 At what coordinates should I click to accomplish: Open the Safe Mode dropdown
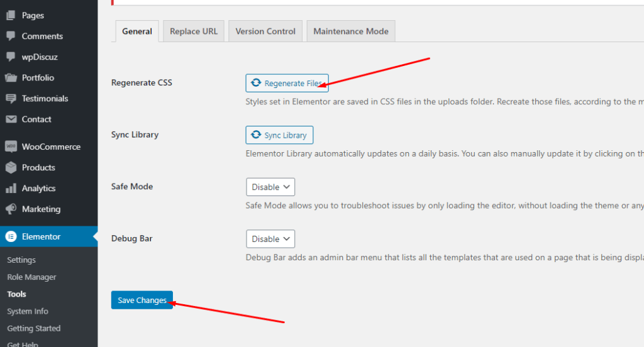pos(270,187)
